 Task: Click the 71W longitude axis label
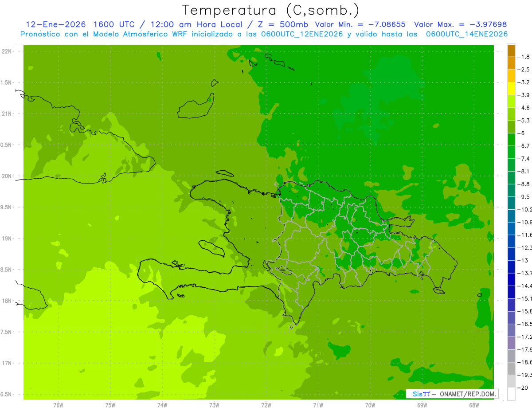tap(318, 405)
